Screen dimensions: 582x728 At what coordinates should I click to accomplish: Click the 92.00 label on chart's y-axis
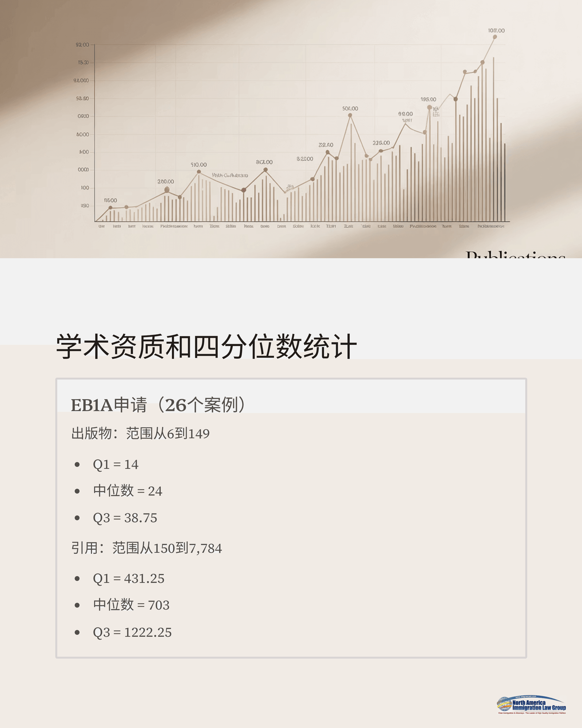point(82,45)
